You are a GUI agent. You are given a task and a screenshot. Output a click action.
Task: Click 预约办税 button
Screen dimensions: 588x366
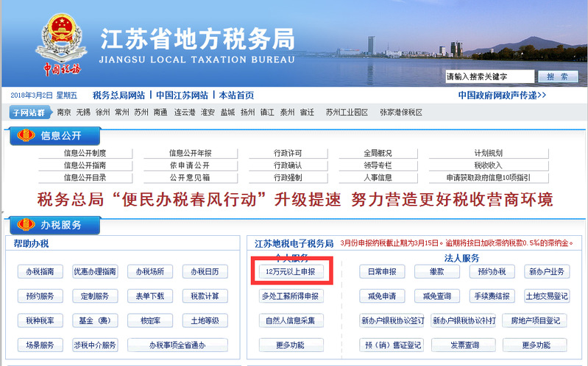pos(492,272)
